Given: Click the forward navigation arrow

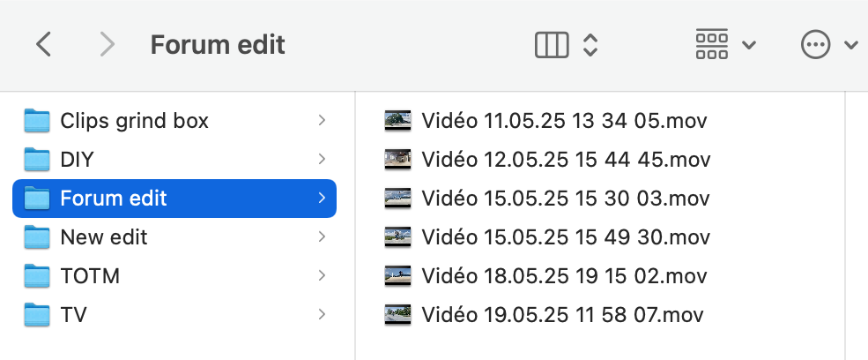Looking at the screenshot, I should click(107, 44).
